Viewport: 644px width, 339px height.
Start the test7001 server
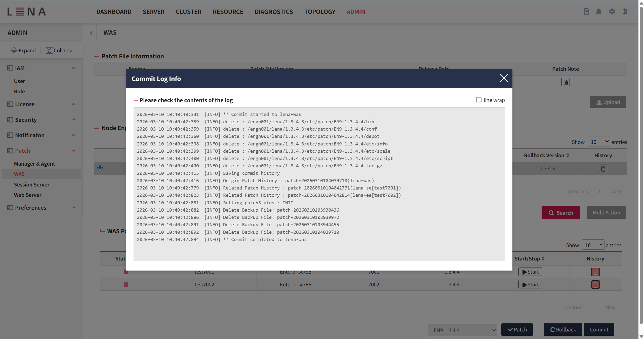(x=530, y=272)
